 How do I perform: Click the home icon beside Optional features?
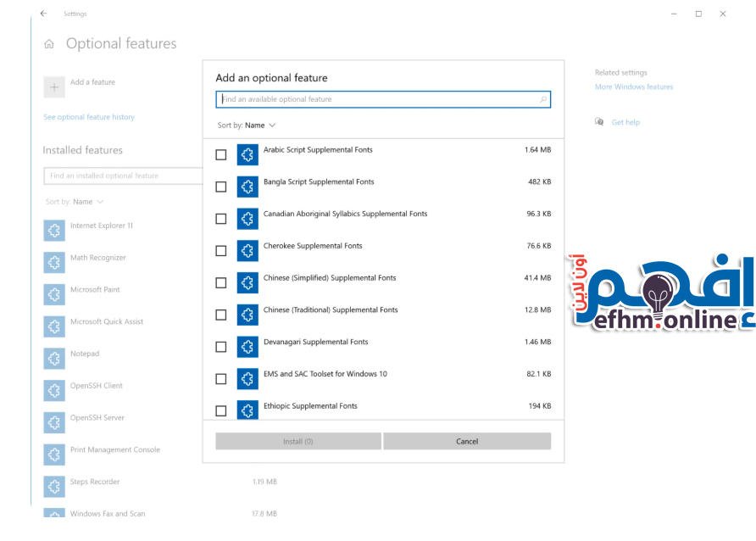[49, 44]
